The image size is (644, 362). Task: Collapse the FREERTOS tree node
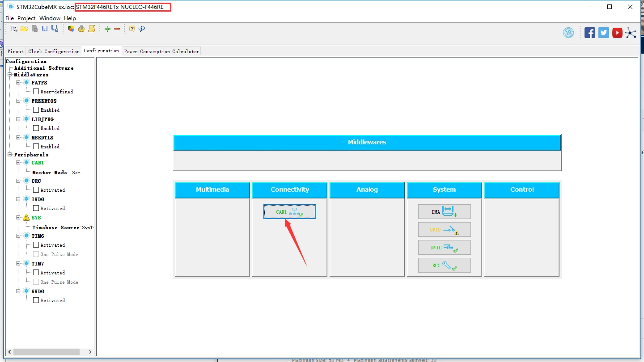[18, 101]
